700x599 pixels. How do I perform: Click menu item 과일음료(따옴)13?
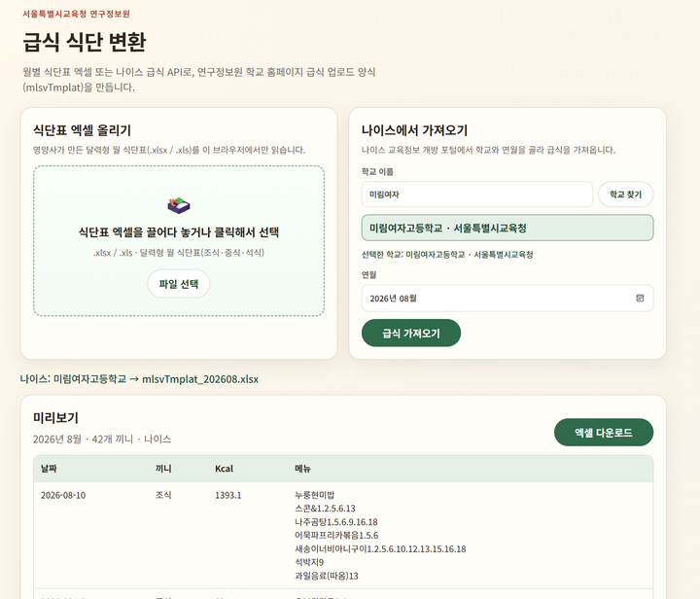pyautogui.click(x=327, y=576)
